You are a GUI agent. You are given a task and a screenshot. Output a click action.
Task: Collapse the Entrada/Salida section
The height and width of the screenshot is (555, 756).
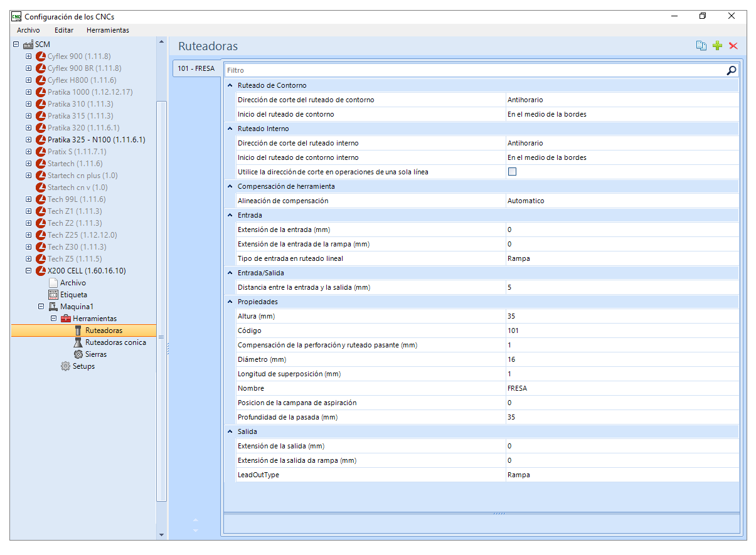(230, 273)
